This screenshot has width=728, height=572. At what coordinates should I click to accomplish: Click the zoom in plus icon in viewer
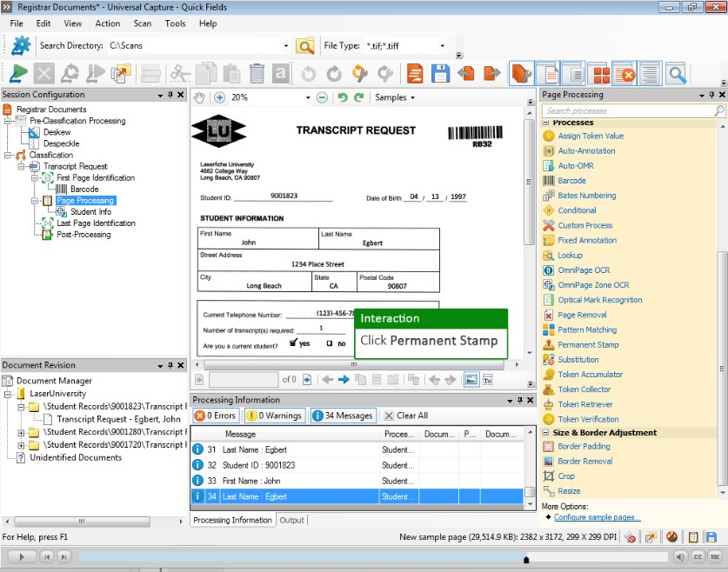point(219,97)
